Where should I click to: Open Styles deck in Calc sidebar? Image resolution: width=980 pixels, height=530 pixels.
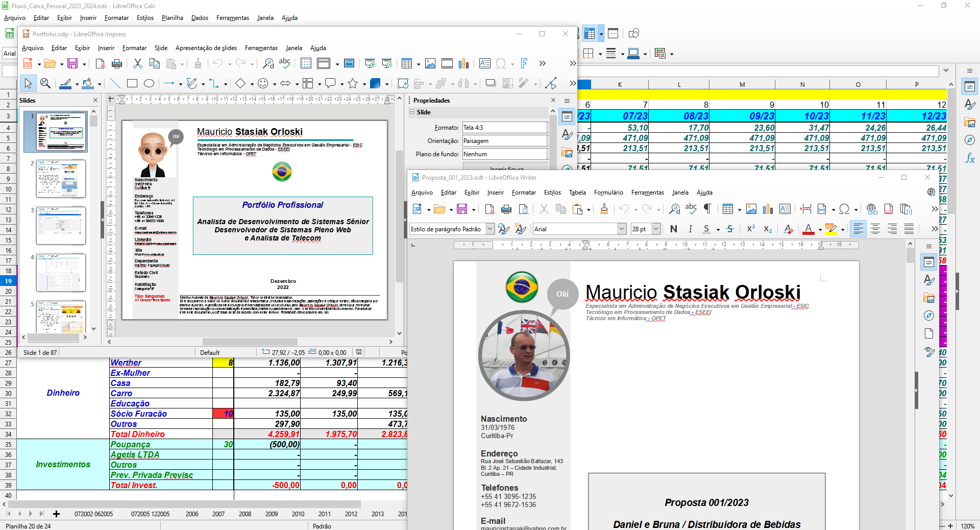(x=970, y=104)
